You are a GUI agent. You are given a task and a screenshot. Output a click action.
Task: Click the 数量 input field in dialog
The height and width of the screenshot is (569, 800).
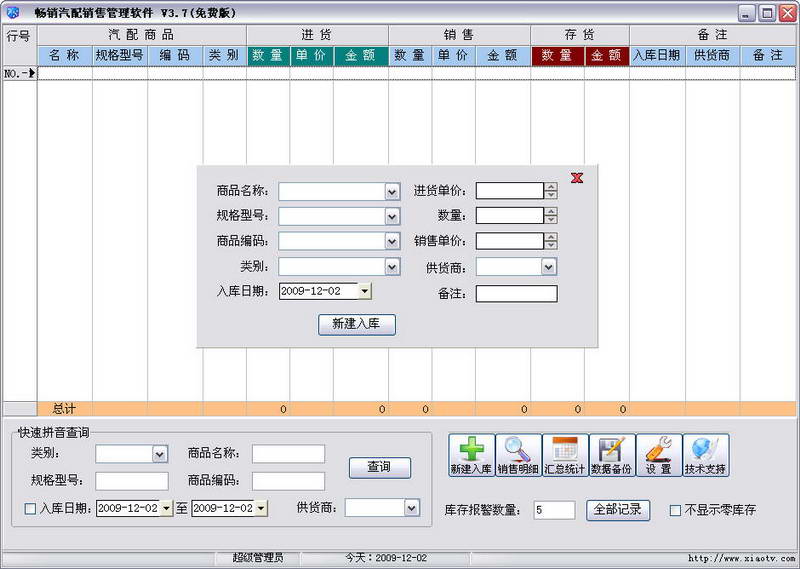tap(510, 216)
